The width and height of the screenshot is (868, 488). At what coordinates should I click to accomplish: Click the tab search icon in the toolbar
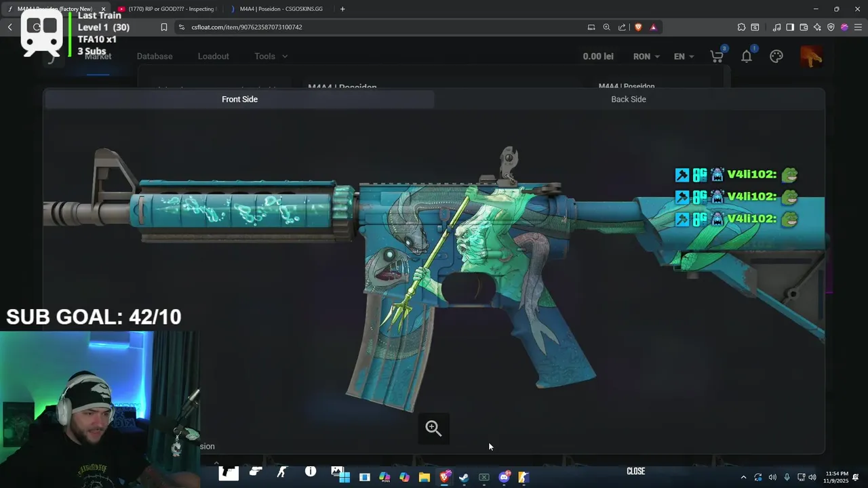click(x=755, y=27)
